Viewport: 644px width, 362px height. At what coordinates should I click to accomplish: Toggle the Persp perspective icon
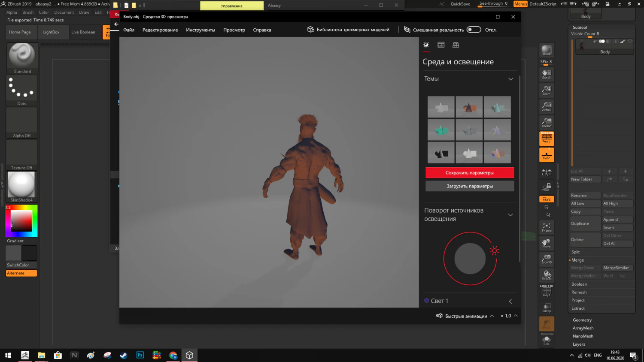coord(546,138)
